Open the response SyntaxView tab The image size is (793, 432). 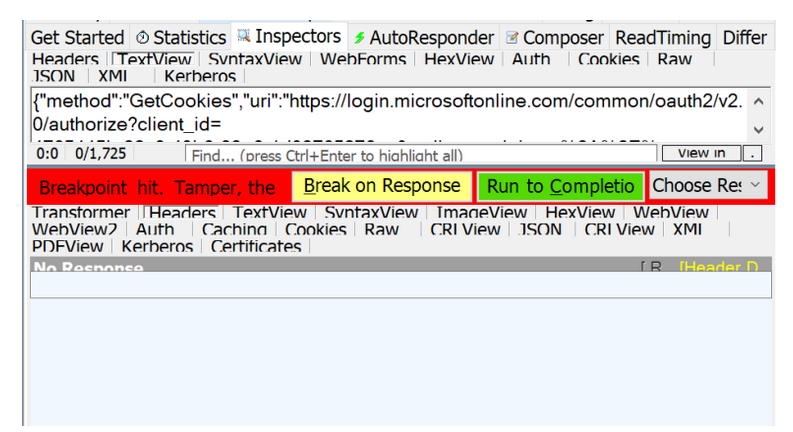(x=371, y=212)
